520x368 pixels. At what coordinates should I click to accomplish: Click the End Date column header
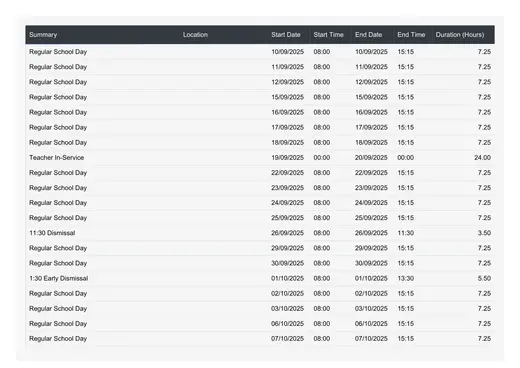[x=368, y=35]
